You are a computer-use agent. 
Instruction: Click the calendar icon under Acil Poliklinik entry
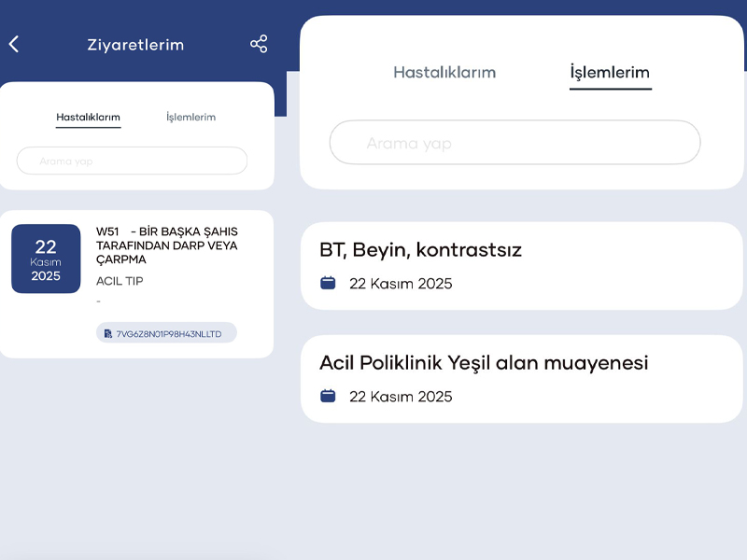(x=328, y=396)
